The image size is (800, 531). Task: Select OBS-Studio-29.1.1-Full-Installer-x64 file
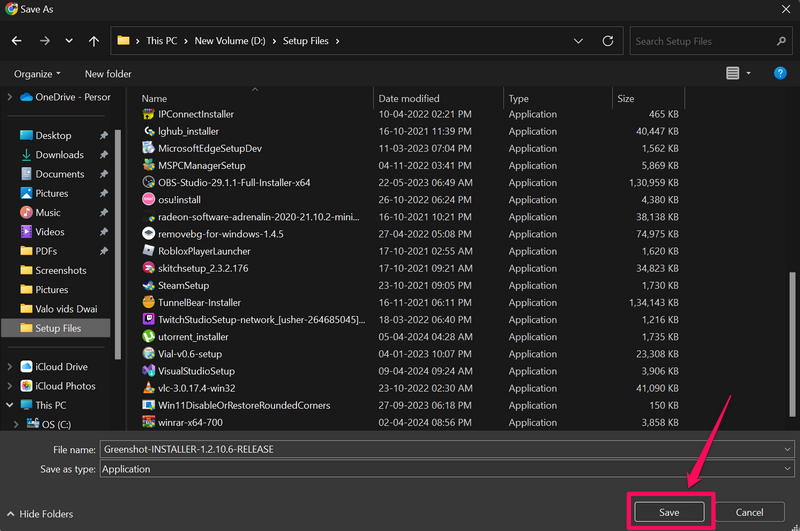coord(234,183)
